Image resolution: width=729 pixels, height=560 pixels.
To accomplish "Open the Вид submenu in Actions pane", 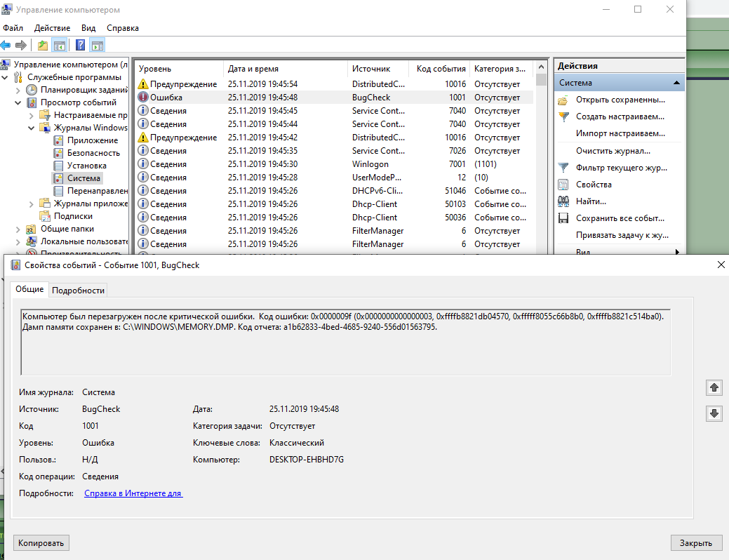I will pos(618,252).
